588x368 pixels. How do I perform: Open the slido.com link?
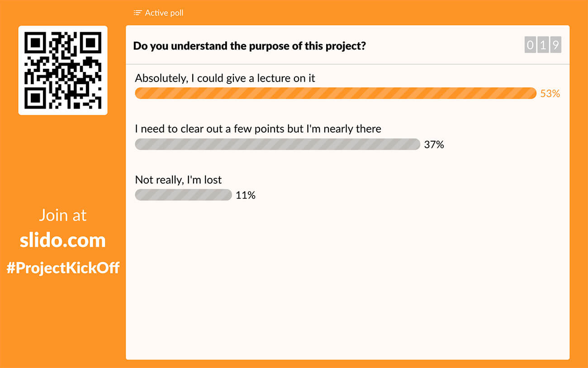[63, 240]
